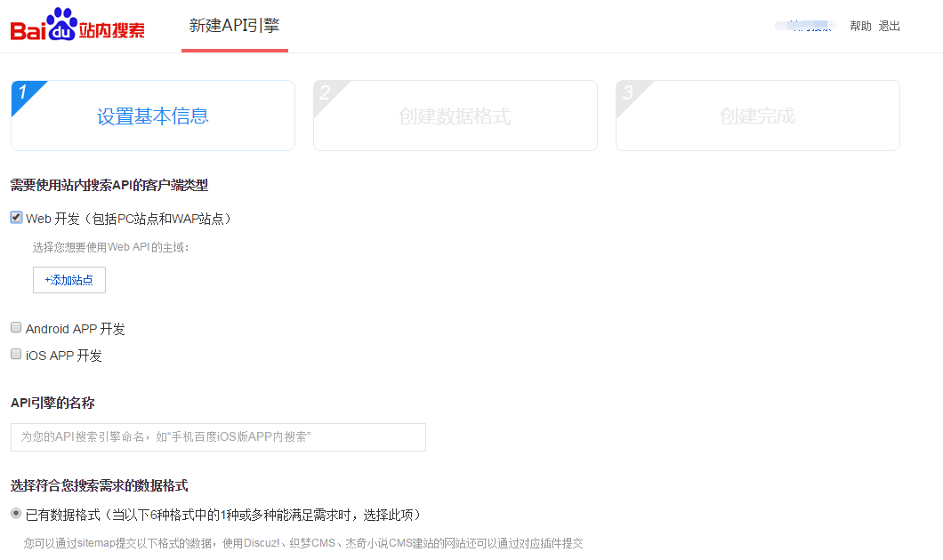Image resolution: width=943 pixels, height=560 pixels.
Task: Click the sitemap提交 description text
Action: [x=303, y=543]
